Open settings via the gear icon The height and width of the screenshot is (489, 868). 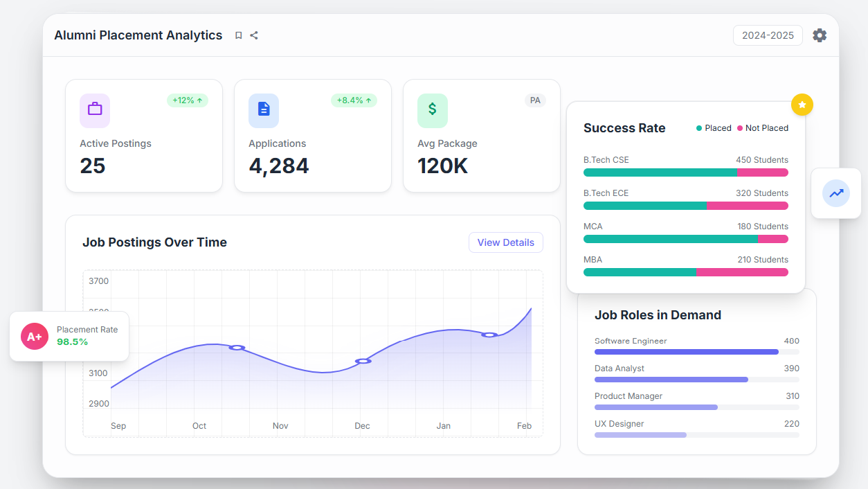(820, 35)
